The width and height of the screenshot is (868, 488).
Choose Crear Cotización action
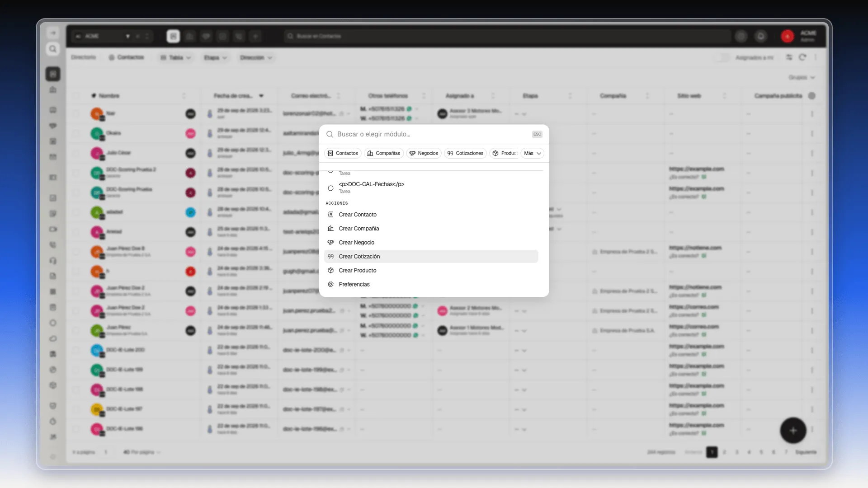[431, 256]
